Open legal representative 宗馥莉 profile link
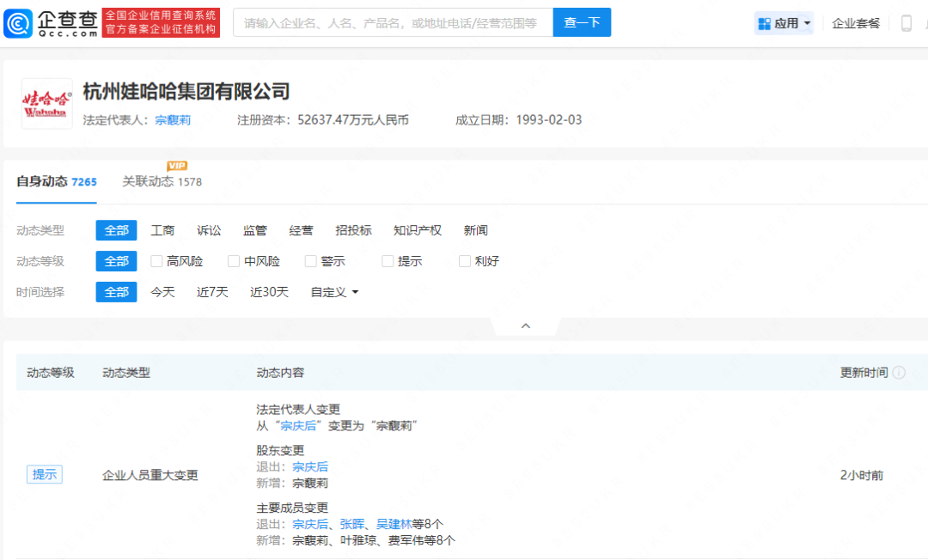 [173, 120]
